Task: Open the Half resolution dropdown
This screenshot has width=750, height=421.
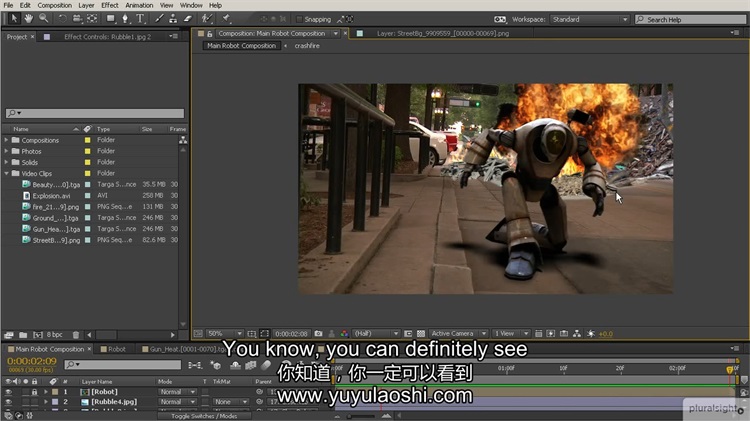Action: pyautogui.click(x=376, y=333)
